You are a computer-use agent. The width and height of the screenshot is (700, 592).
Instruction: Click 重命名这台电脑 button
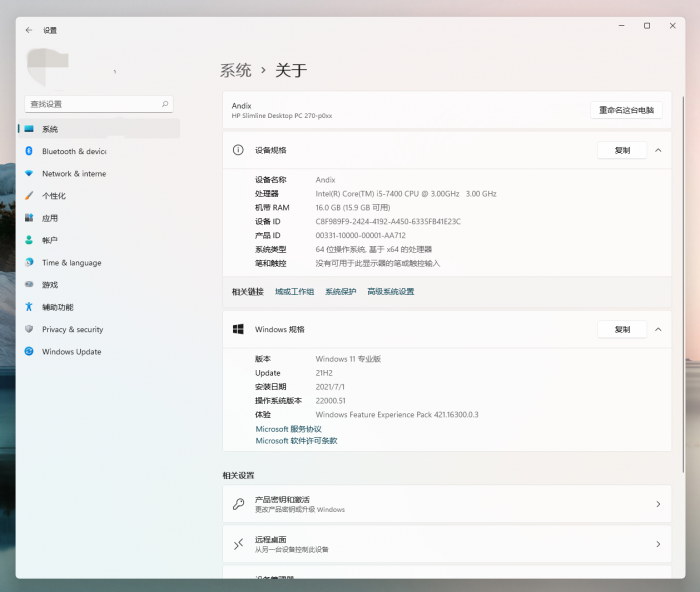pos(626,110)
